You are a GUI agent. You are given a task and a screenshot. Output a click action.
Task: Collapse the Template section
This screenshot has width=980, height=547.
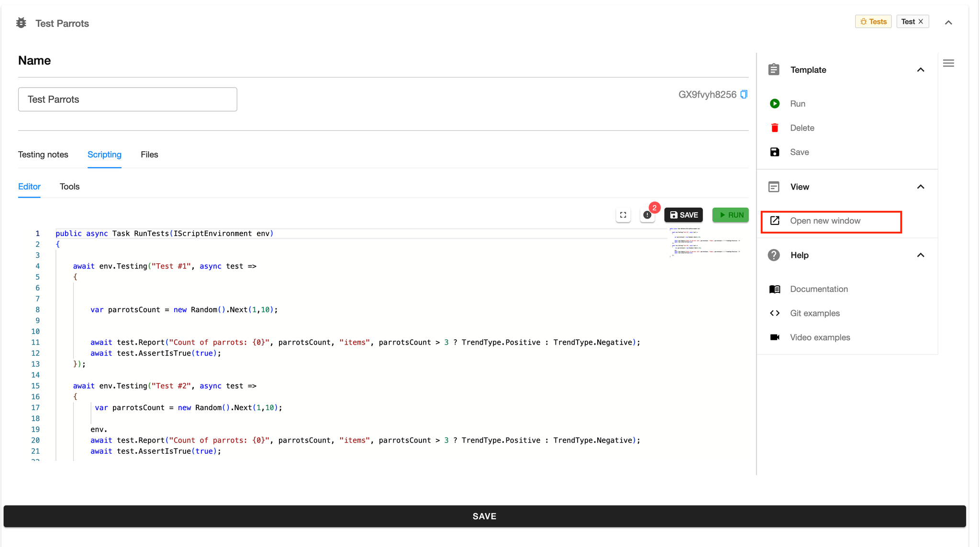(x=920, y=70)
